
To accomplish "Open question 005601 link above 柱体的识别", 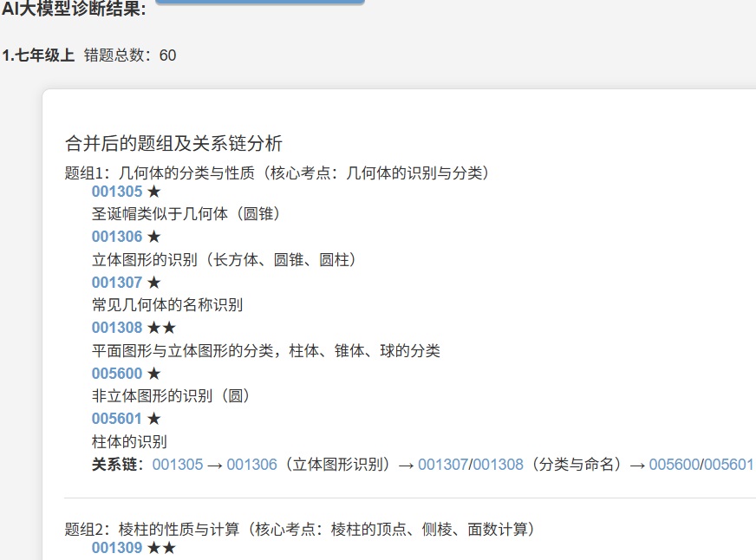I will tap(117, 419).
